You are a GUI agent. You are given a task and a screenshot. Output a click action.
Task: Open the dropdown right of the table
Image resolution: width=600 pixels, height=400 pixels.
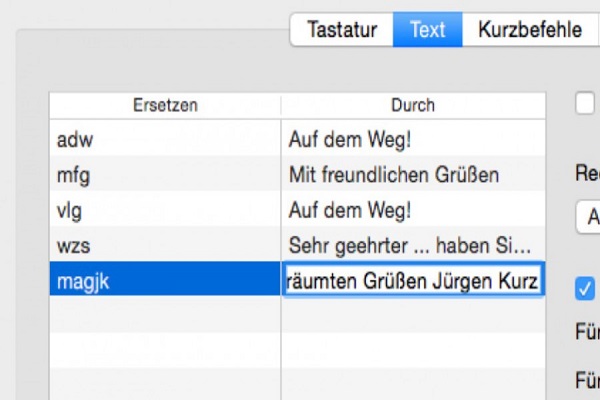point(589,217)
